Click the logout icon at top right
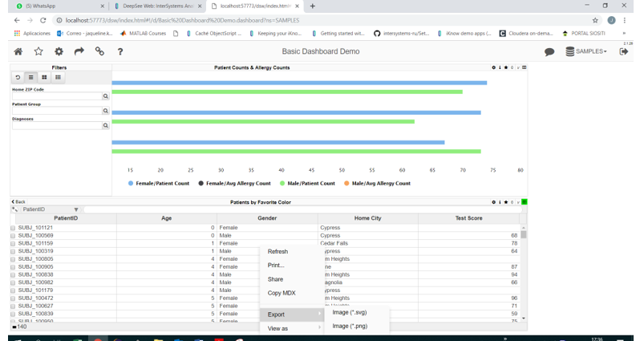 click(624, 51)
